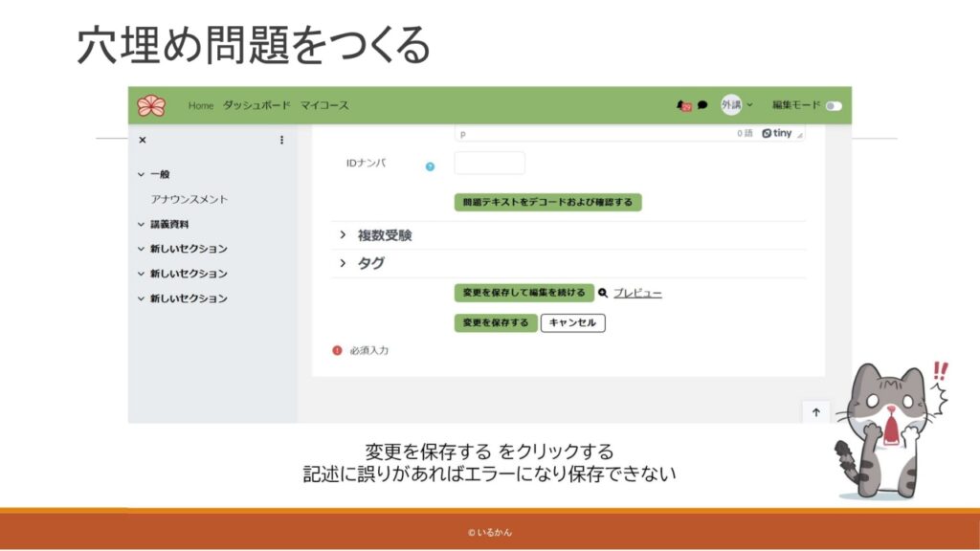Collapse the 講義資料 section in sidebar
Screen dimensions: 980x551
pyautogui.click(x=142, y=224)
